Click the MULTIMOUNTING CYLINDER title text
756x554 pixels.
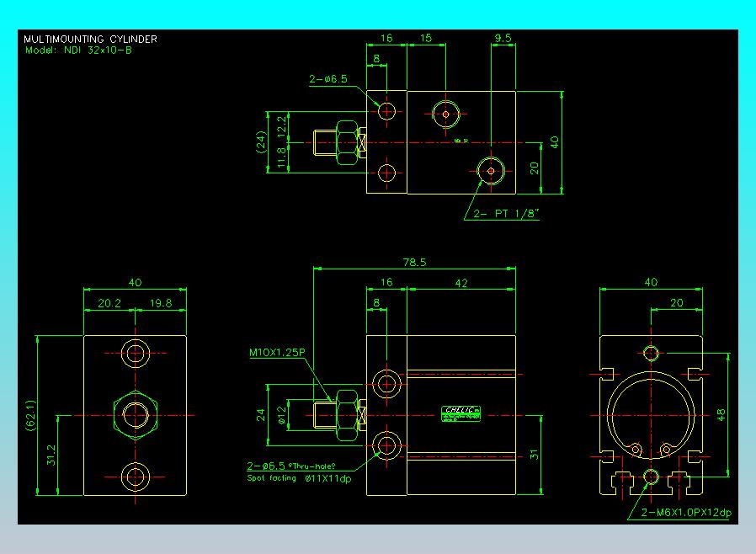[x=90, y=39]
